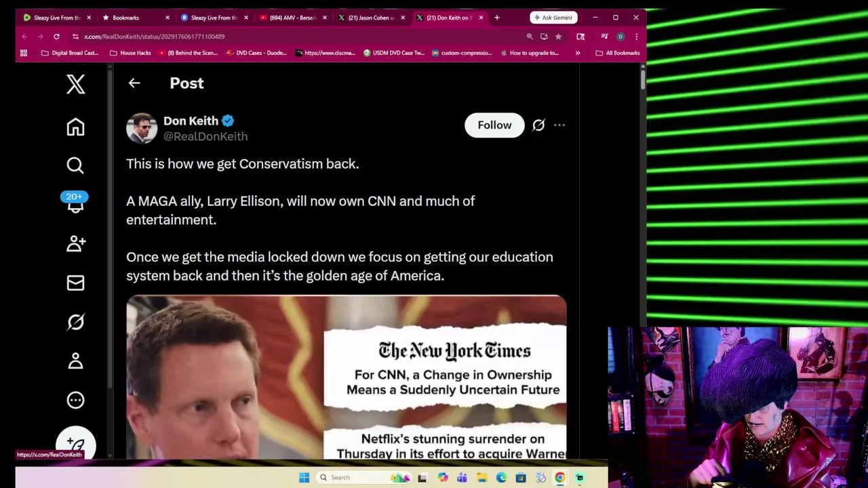Open the More circle menu in sidebar
Screen dimensions: 868x488
pyautogui.click(x=75, y=400)
